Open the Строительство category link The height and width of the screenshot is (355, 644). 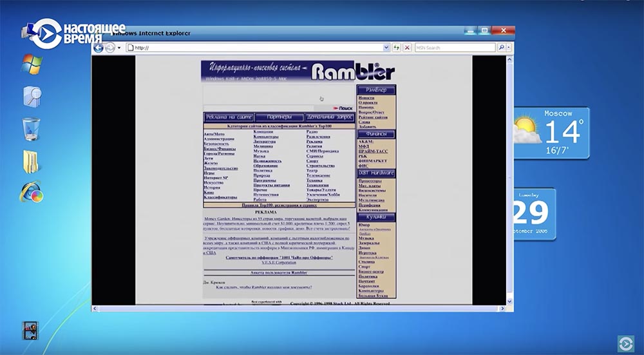point(320,166)
